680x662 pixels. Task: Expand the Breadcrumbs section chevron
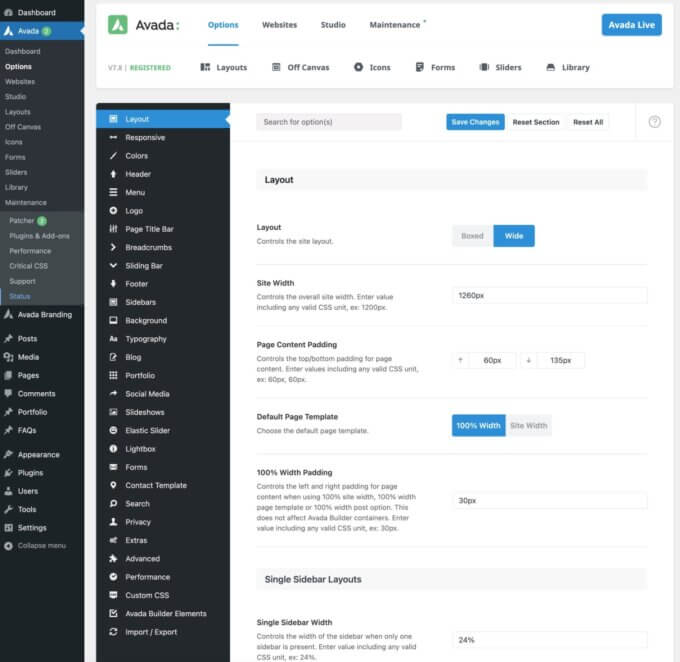click(x=113, y=247)
